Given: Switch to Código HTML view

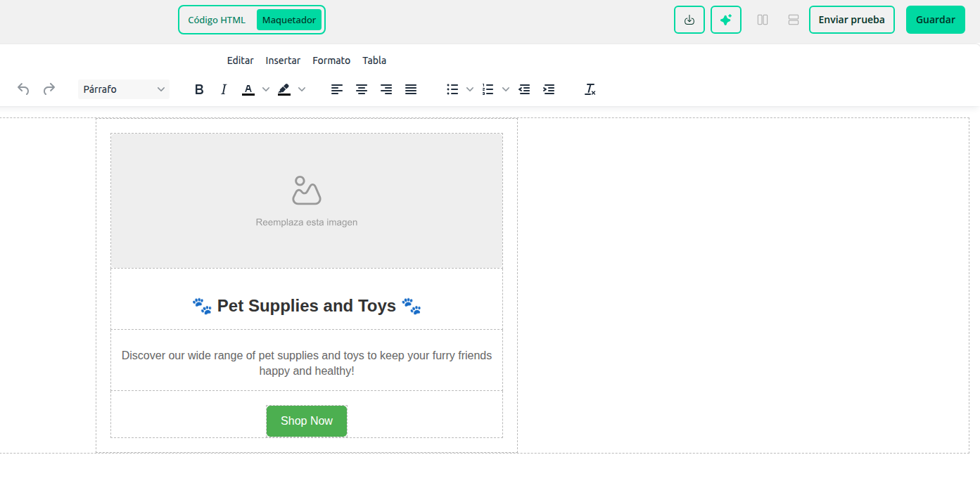Looking at the screenshot, I should 217,20.
